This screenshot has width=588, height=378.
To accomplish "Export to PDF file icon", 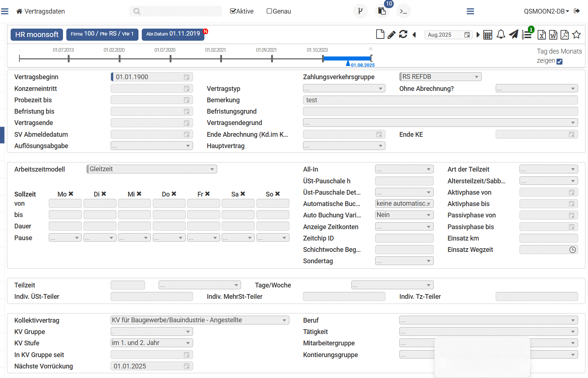I will (565, 35).
